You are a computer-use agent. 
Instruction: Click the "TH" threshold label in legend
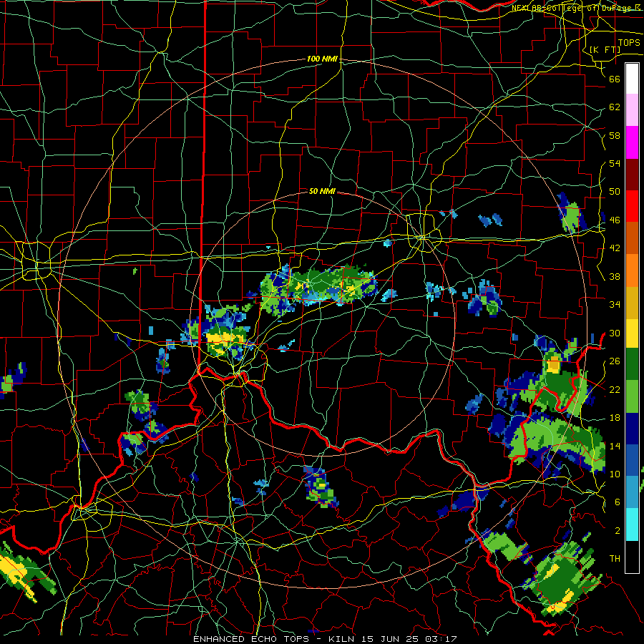tap(615, 559)
